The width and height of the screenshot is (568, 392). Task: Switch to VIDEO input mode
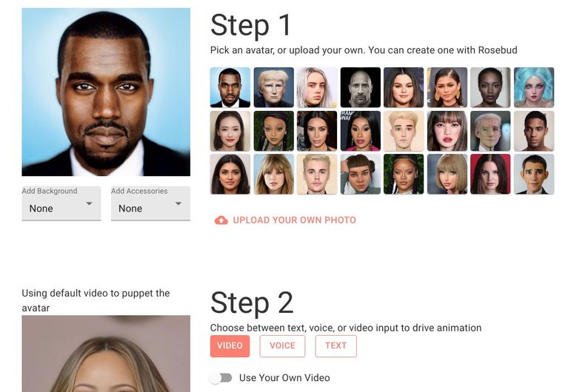click(x=230, y=346)
